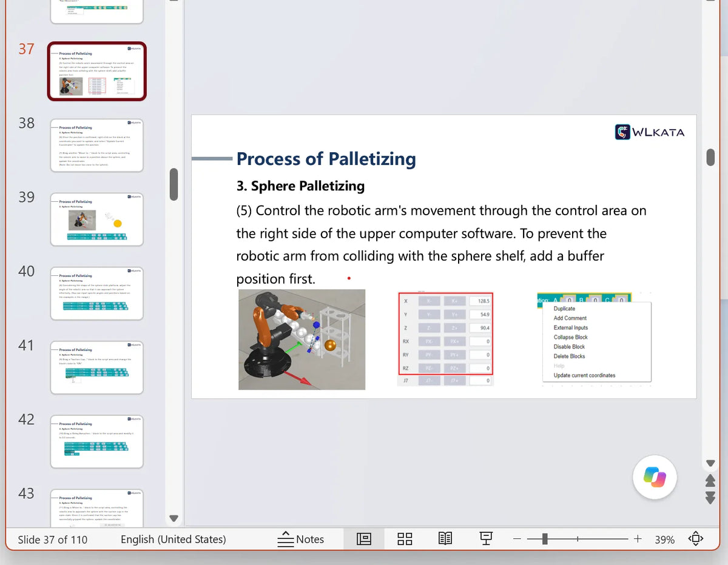
Task: Click the thumbnail pane scroll-down arrow
Action: (x=174, y=518)
